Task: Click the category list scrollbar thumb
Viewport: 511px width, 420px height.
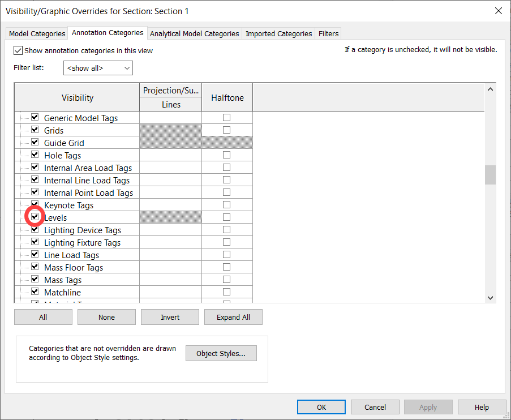Action: point(490,175)
